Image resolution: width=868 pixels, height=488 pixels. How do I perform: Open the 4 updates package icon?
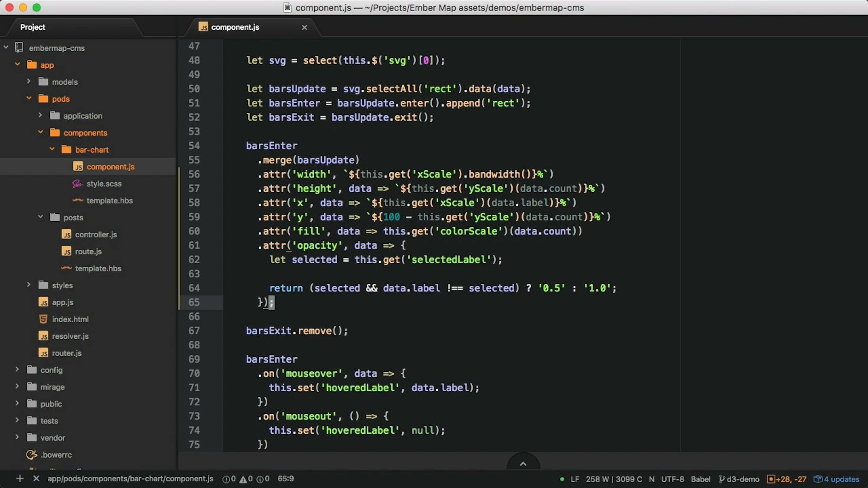click(x=818, y=479)
